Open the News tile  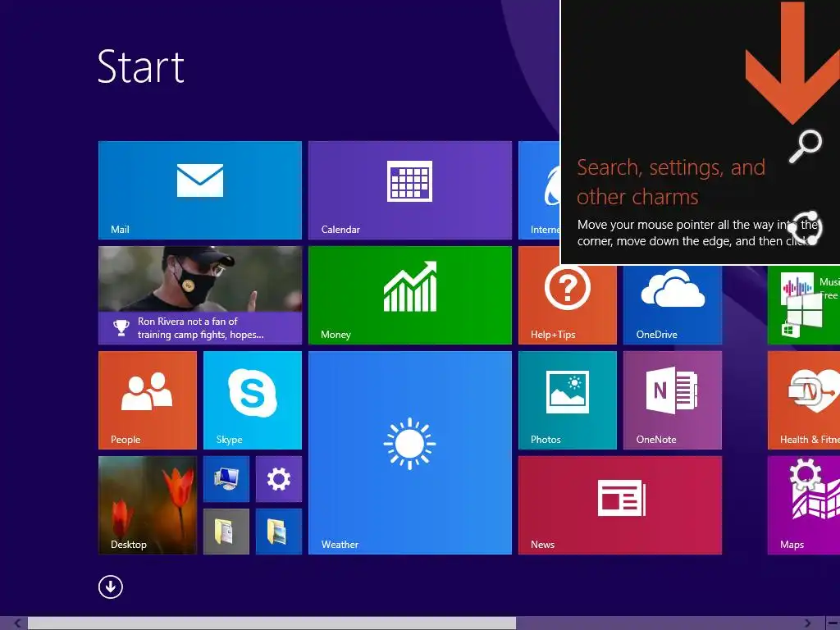(620, 505)
